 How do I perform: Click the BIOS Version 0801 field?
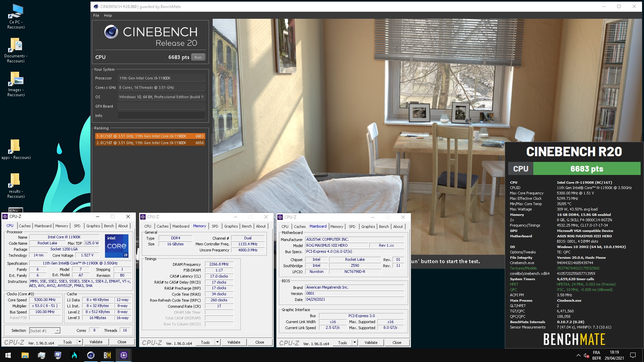[x=355, y=293]
